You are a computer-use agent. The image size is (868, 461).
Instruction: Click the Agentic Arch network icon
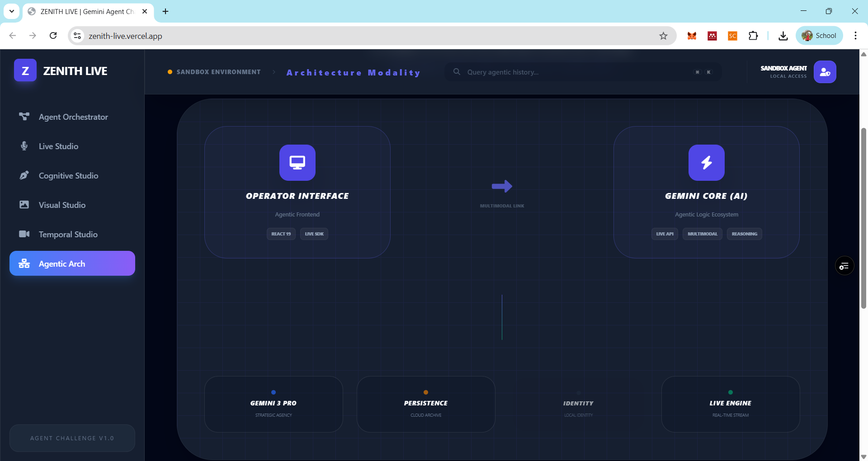[x=24, y=263]
